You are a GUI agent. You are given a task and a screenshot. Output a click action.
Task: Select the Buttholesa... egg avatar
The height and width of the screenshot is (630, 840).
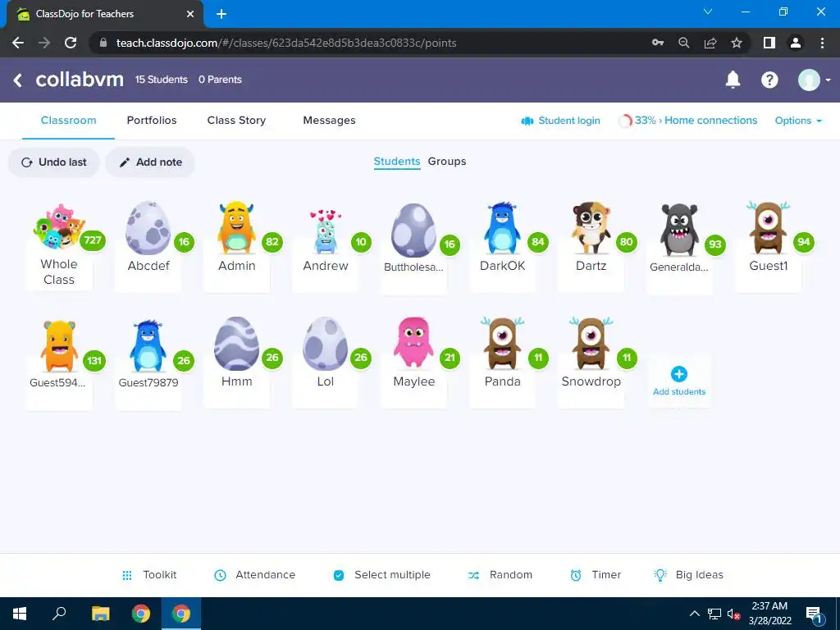(x=413, y=231)
